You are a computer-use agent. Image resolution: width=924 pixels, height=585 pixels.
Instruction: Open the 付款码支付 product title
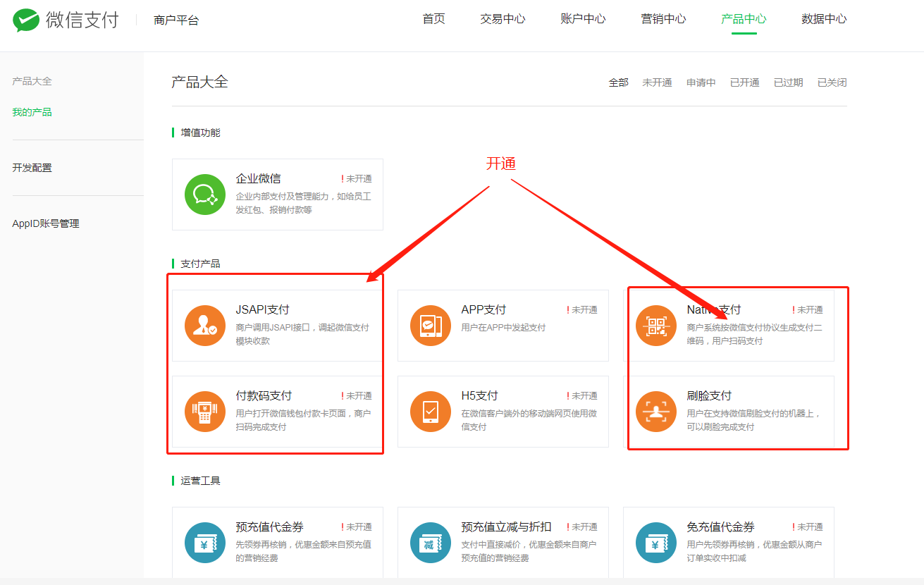[x=264, y=395]
